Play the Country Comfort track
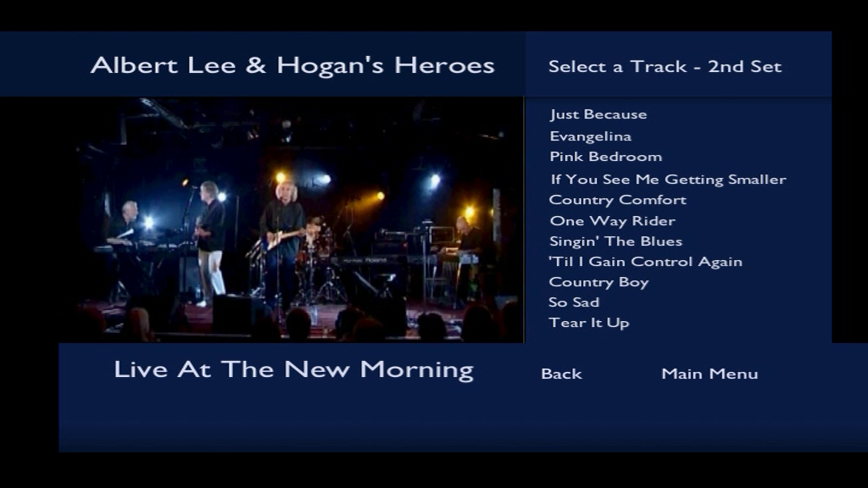Screen dimensions: 868x488 (617, 200)
